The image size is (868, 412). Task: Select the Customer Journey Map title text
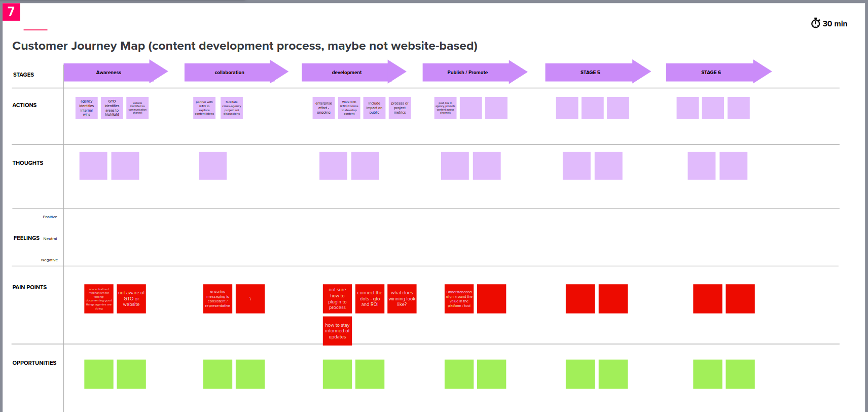pyautogui.click(x=245, y=46)
